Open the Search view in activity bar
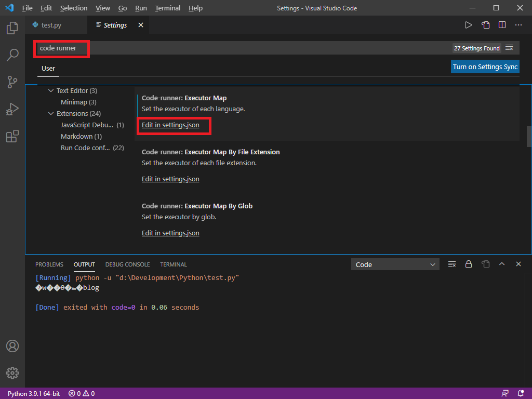Image resolution: width=532 pixels, height=399 pixels. click(x=12, y=55)
